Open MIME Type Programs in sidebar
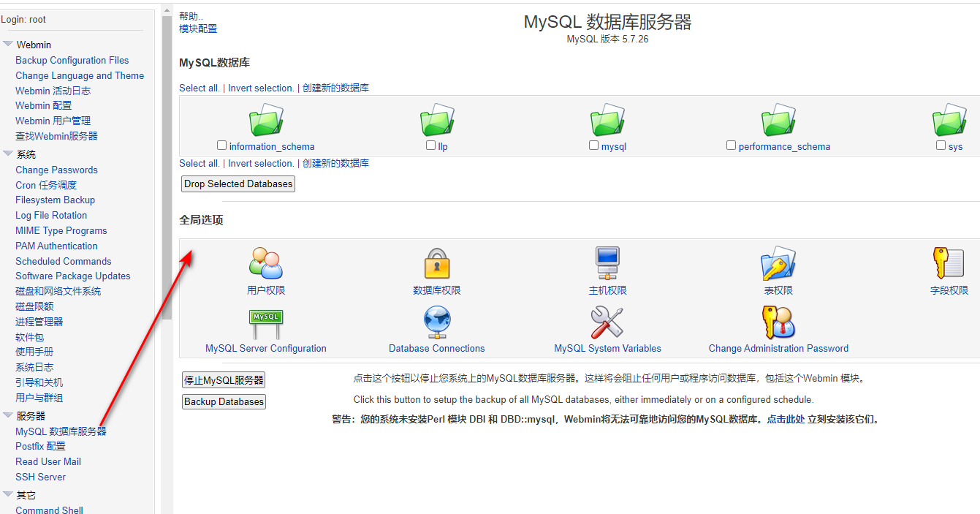Image resolution: width=980 pixels, height=514 pixels. coord(61,230)
